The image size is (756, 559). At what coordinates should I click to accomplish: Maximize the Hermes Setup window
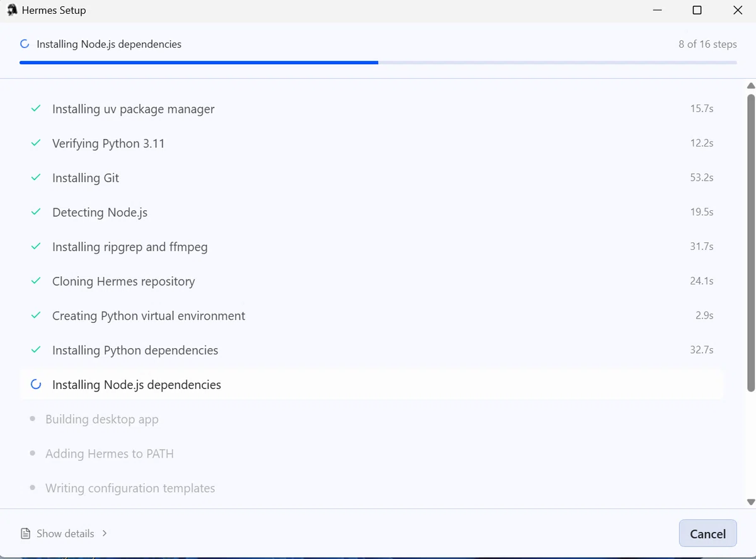tap(697, 10)
